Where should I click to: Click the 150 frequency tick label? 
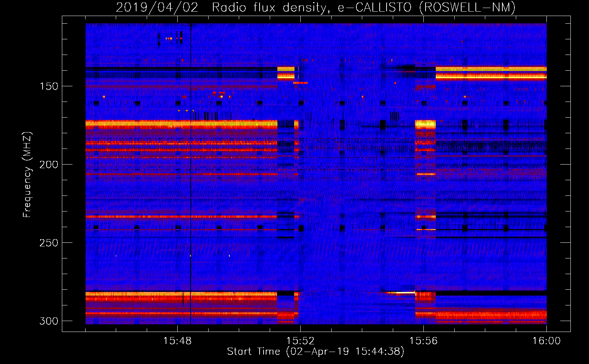(49, 86)
